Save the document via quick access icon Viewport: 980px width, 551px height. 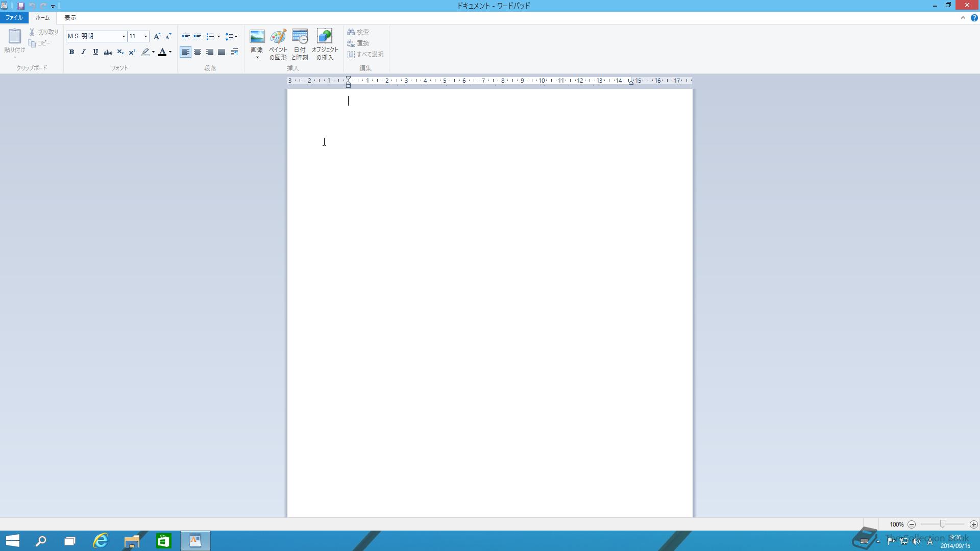coord(21,6)
